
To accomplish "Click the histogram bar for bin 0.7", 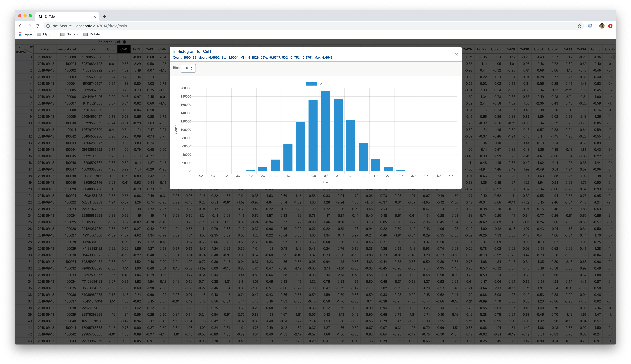I will [351, 146].
